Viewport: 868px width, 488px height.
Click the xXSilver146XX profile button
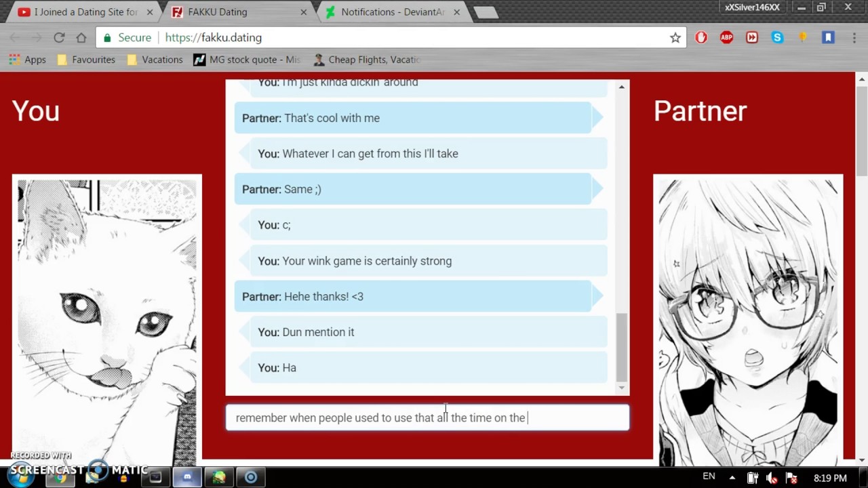752,7
